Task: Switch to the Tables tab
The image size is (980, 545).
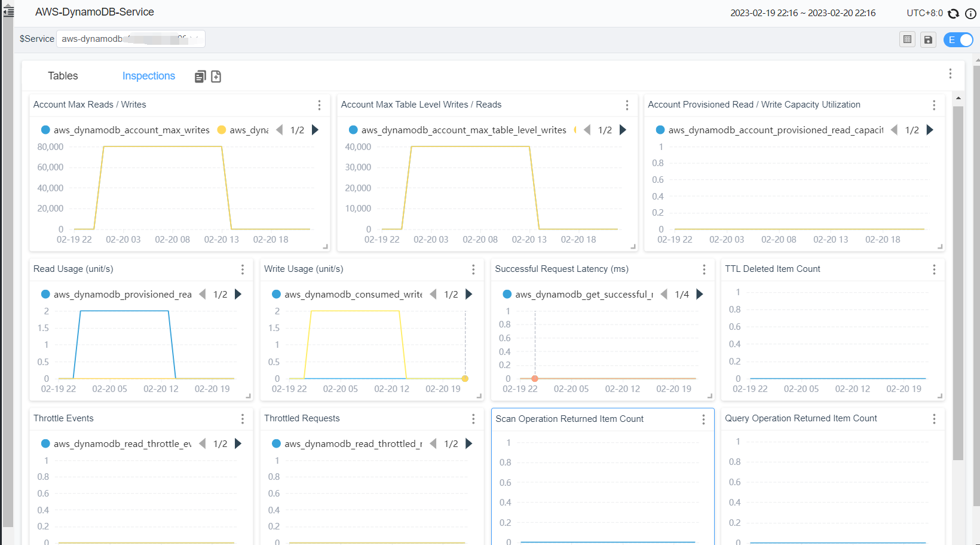Action: click(63, 76)
